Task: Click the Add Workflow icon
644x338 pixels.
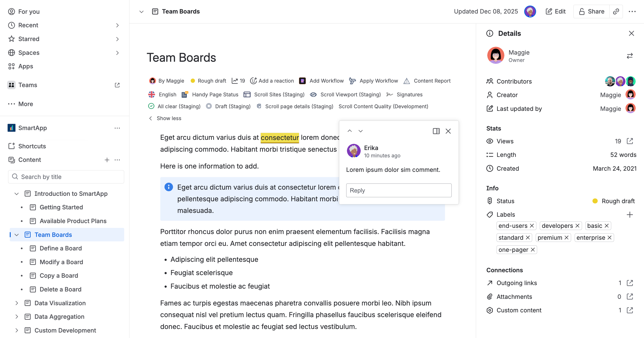Action: pyautogui.click(x=302, y=81)
